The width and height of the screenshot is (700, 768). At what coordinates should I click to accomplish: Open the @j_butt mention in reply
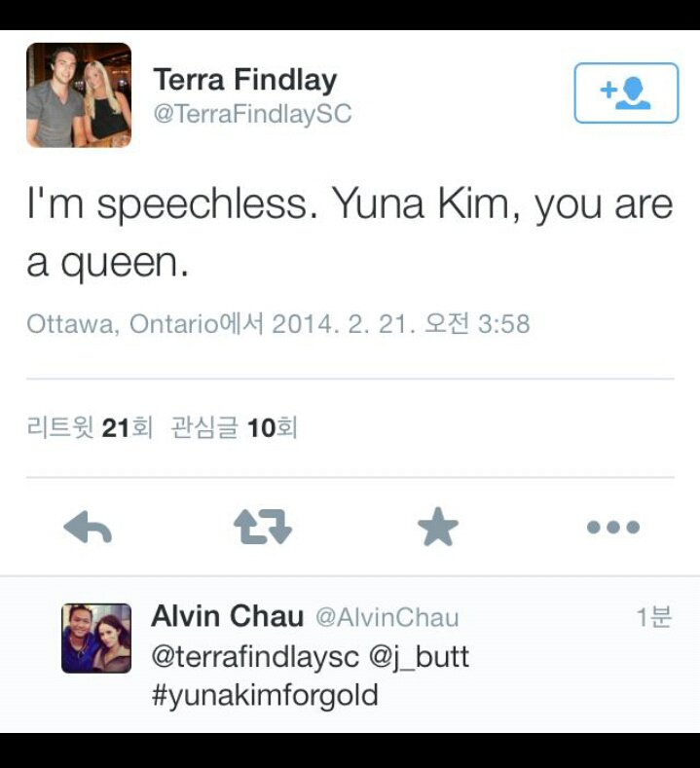[x=419, y=657]
